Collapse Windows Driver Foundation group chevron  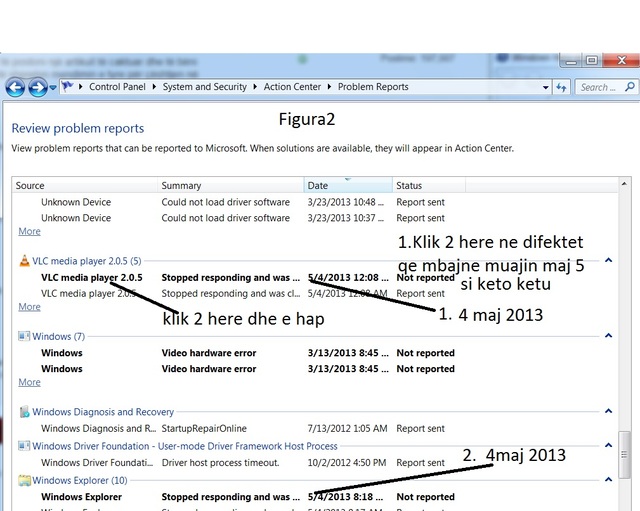(608, 445)
